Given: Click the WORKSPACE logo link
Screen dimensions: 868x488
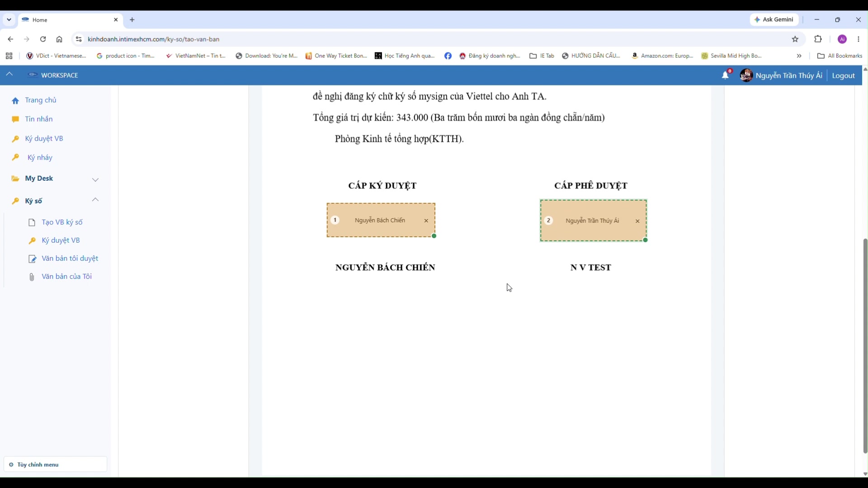Looking at the screenshot, I should (x=53, y=75).
